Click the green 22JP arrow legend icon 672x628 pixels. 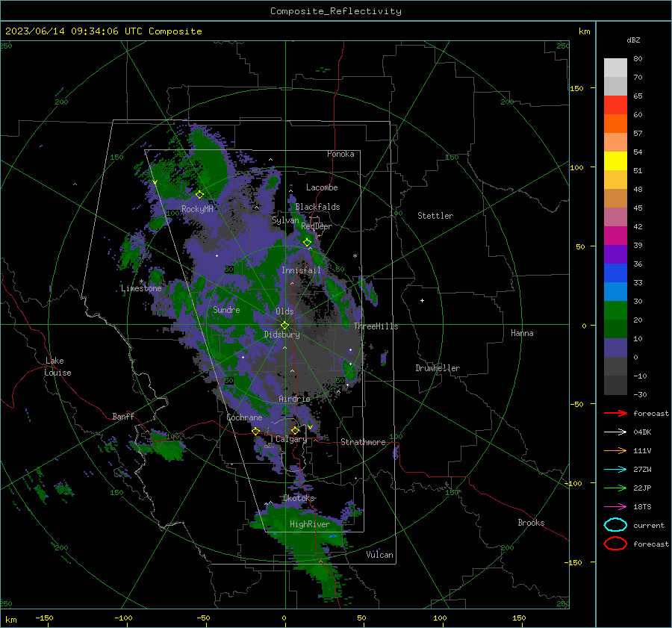[615, 488]
